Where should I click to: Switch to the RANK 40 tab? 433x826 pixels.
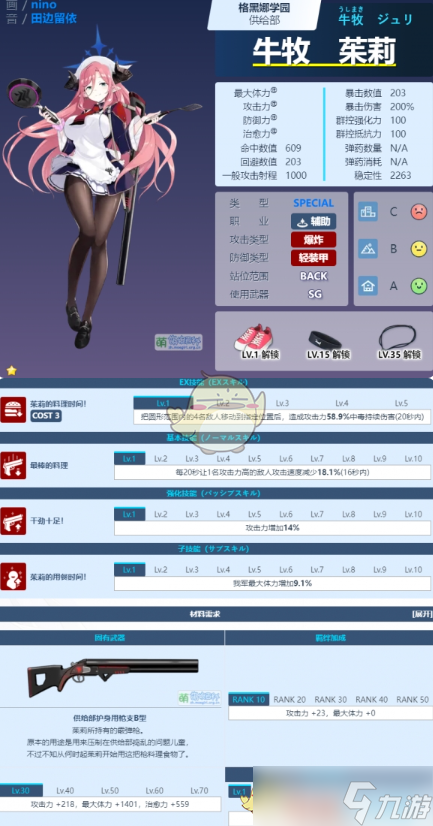371,700
